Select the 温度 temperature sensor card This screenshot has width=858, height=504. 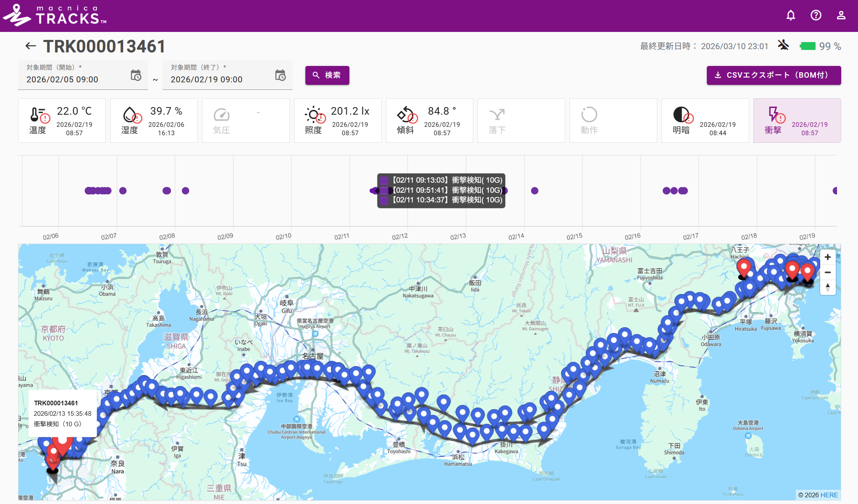[62, 120]
